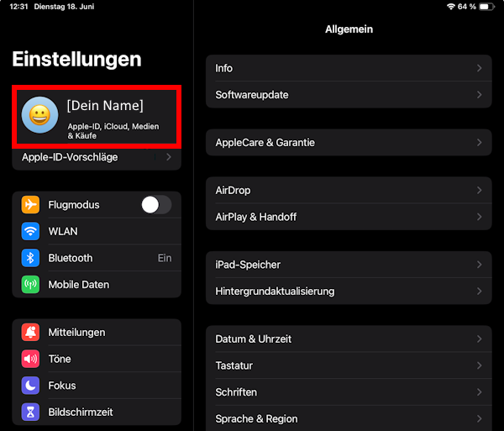Expand the iPad-Speicher chevron
The image size is (504, 431).
tap(480, 265)
